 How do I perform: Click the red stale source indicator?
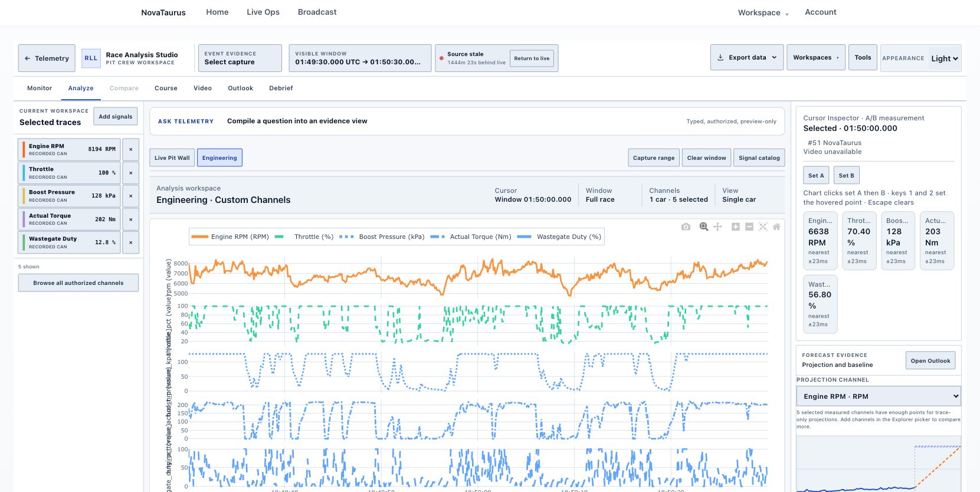tap(441, 58)
